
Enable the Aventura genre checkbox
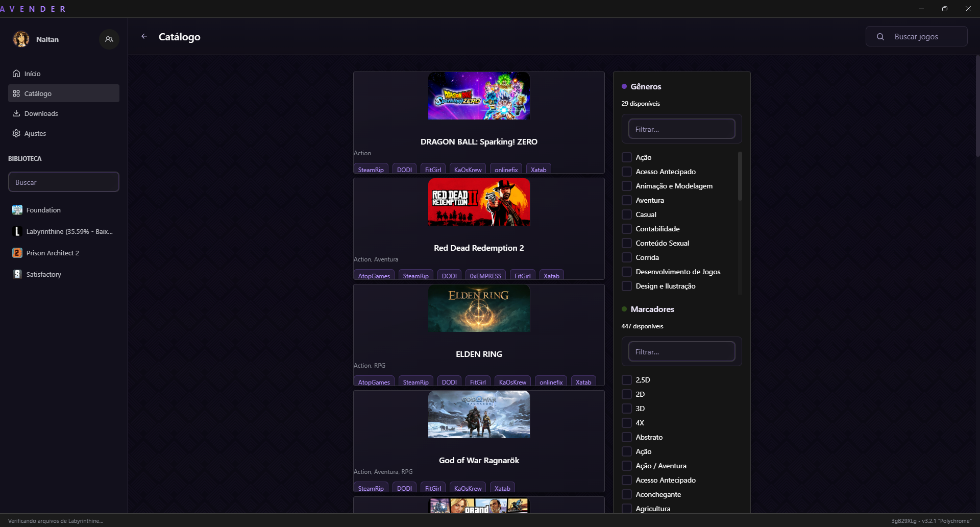click(x=627, y=200)
